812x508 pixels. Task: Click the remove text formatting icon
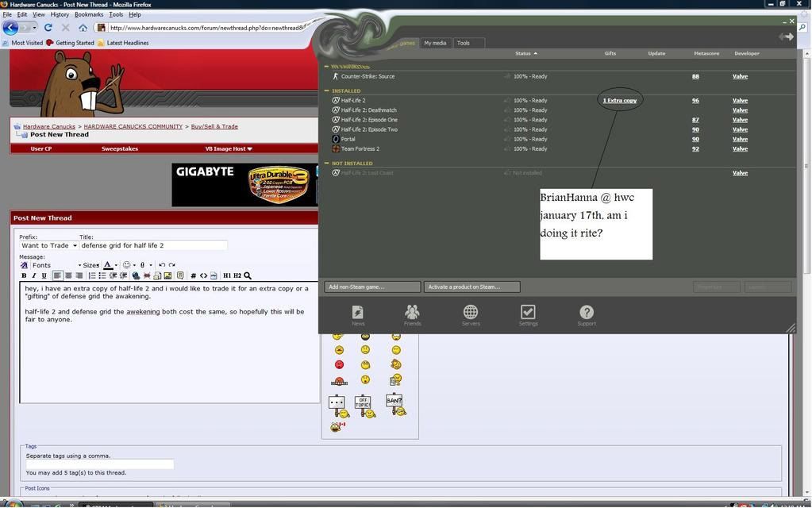(24, 265)
